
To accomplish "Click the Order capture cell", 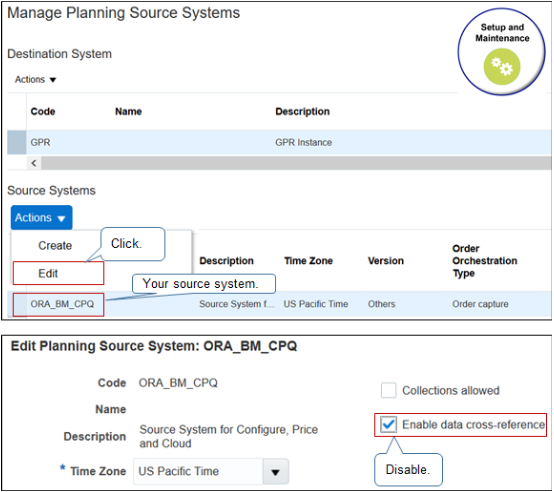I will pyautogui.click(x=480, y=304).
